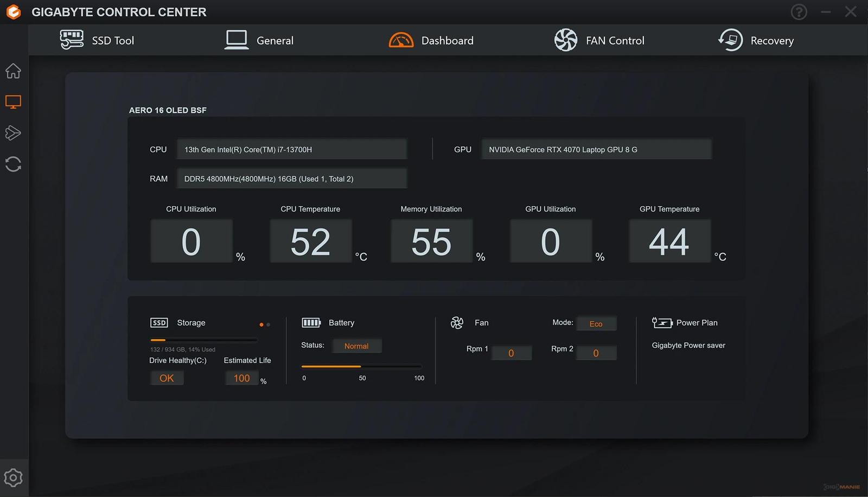
Task: Click the OK drive health button
Action: pyautogui.click(x=167, y=378)
